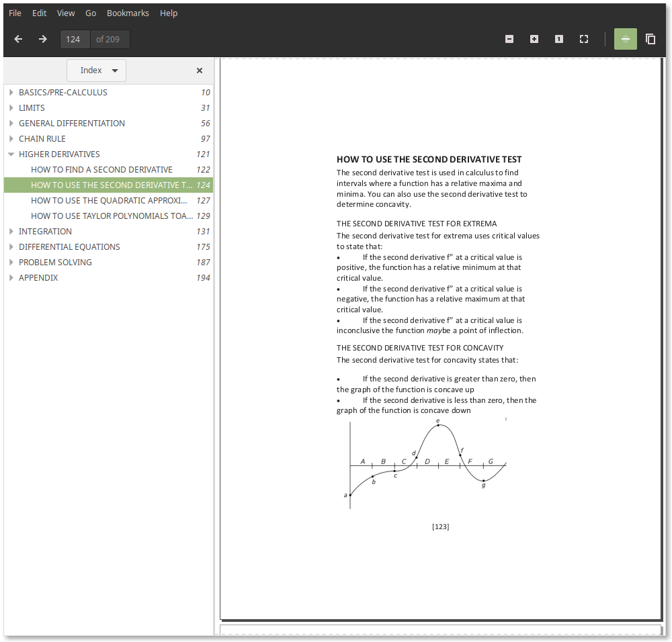
Task: Reset zoom to original size
Action: pos(559,39)
